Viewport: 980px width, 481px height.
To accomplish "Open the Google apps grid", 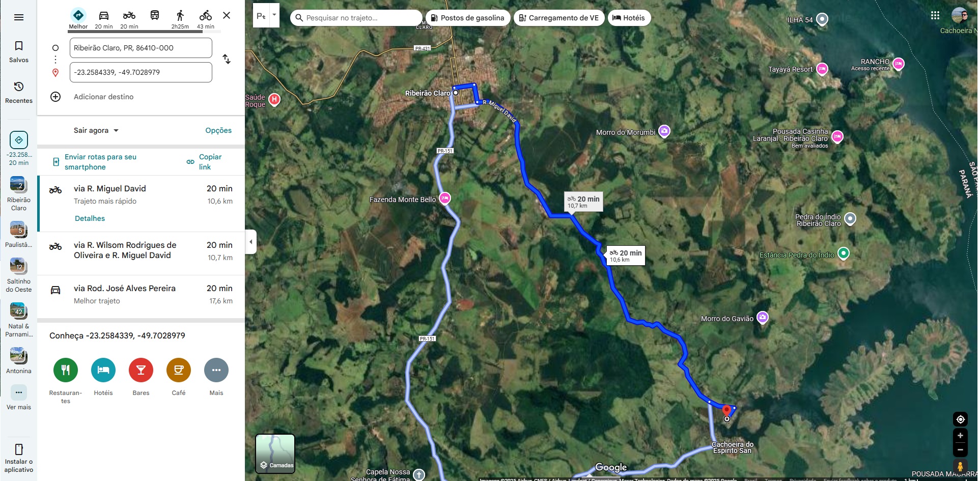I will pyautogui.click(x=935, y=15).
